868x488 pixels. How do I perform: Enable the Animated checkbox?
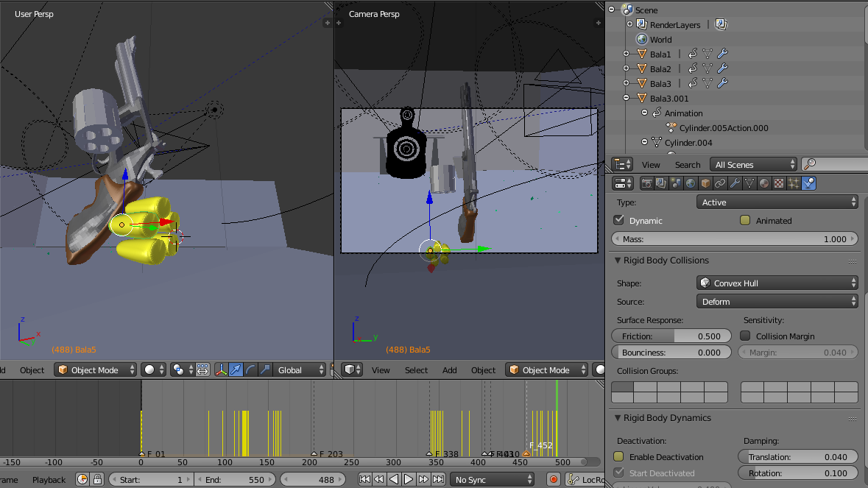pyautogui.click(x=745, y=220)
